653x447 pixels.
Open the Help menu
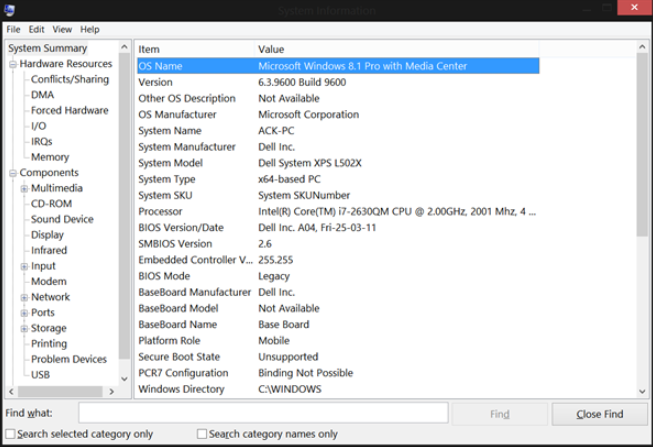pyautogui.click(x=90, y=30)
